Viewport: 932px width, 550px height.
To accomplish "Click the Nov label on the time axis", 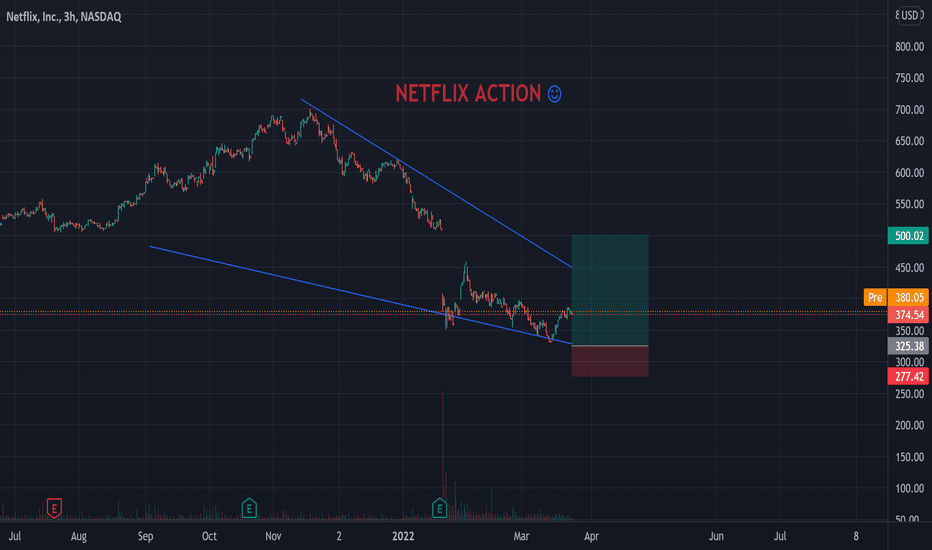I will tap(273, 536).
